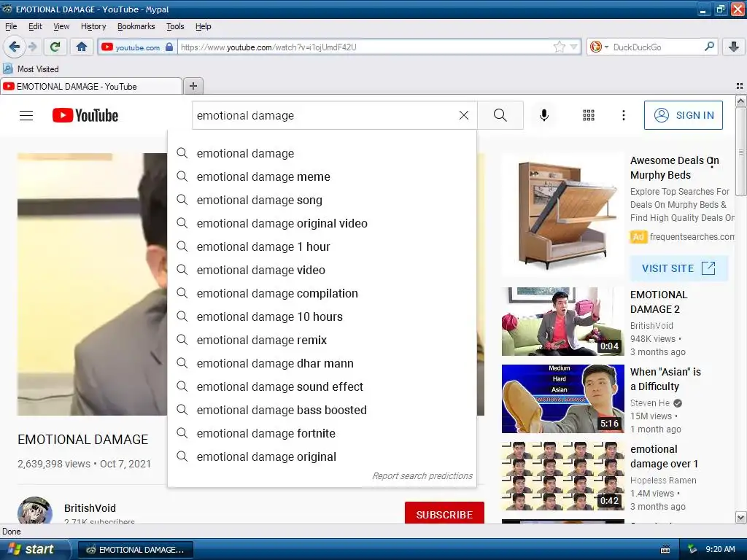Open the Tools menu

[175, 26]
